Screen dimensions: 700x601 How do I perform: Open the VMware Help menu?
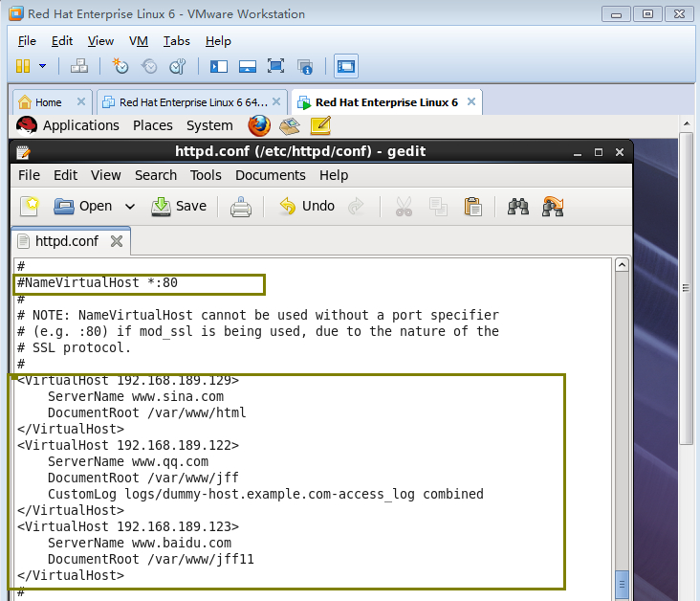(x=218, y=41)
